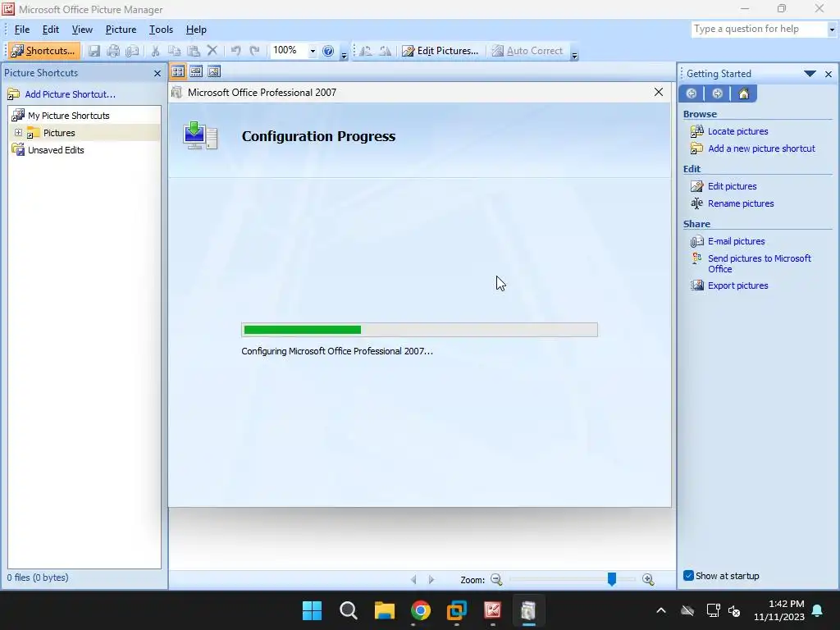Click the Delete X icon
This screenshot has width=840, height=630.
(x=212, y=51)
